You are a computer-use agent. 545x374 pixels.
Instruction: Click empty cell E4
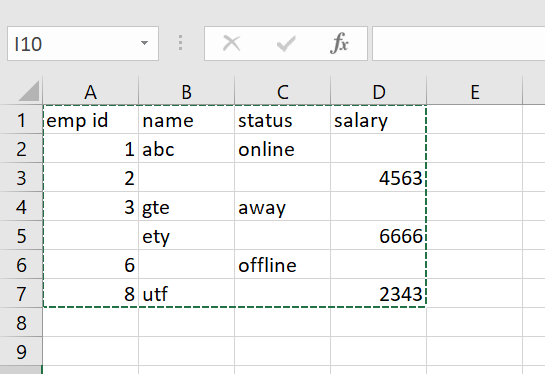(x=474, y=206)
